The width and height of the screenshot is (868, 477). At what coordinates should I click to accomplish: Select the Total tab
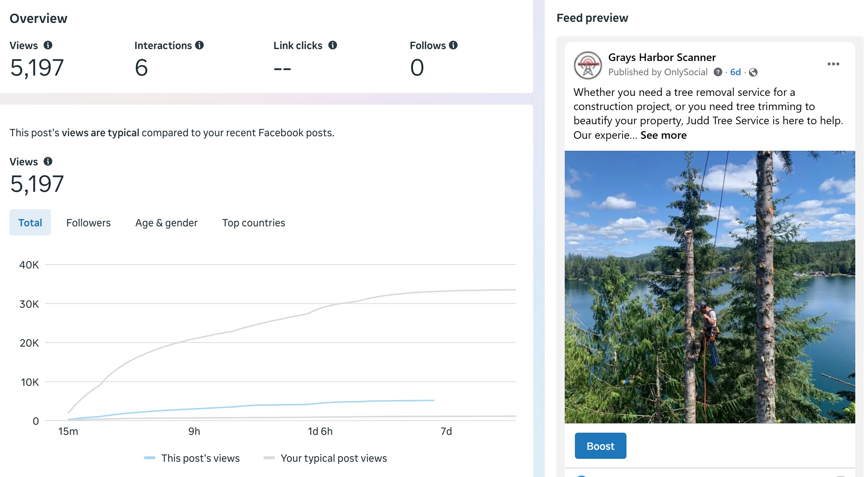30,222
